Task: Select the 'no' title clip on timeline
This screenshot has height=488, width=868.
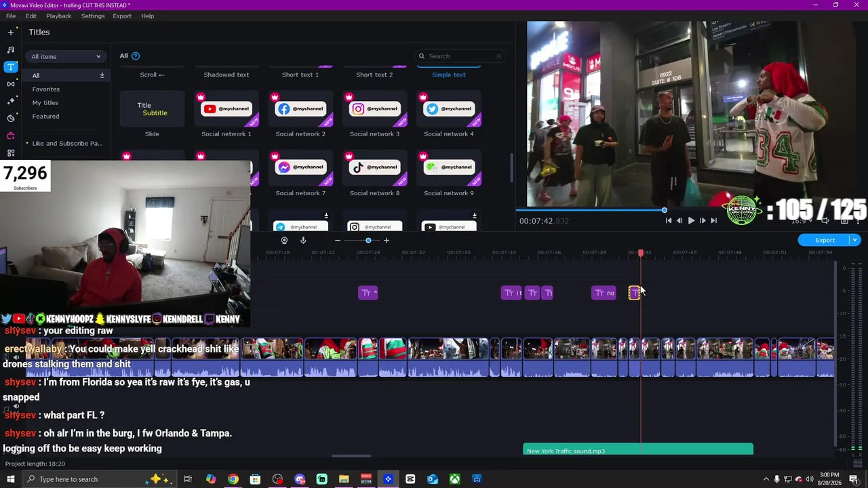Action: click(x=604, y=293)
